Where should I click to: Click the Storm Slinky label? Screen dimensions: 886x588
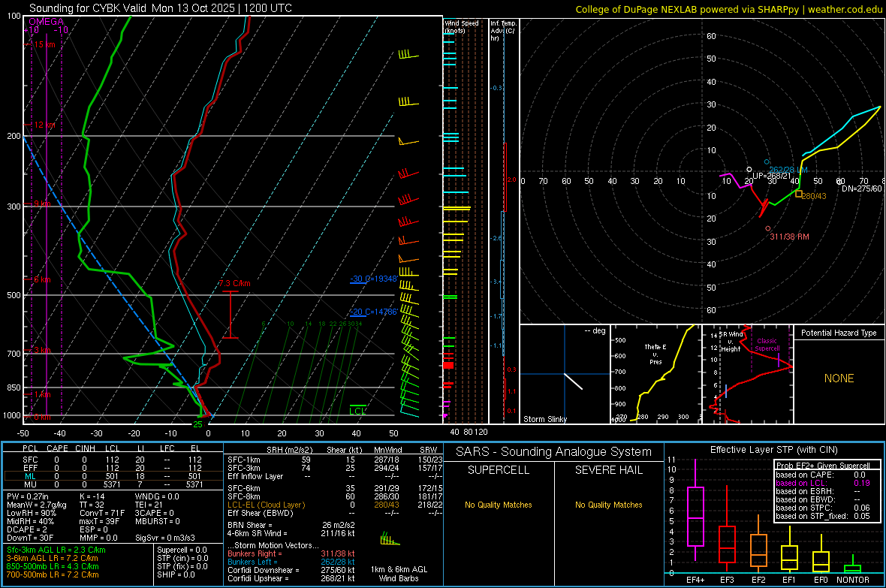[x=544, y=419]
